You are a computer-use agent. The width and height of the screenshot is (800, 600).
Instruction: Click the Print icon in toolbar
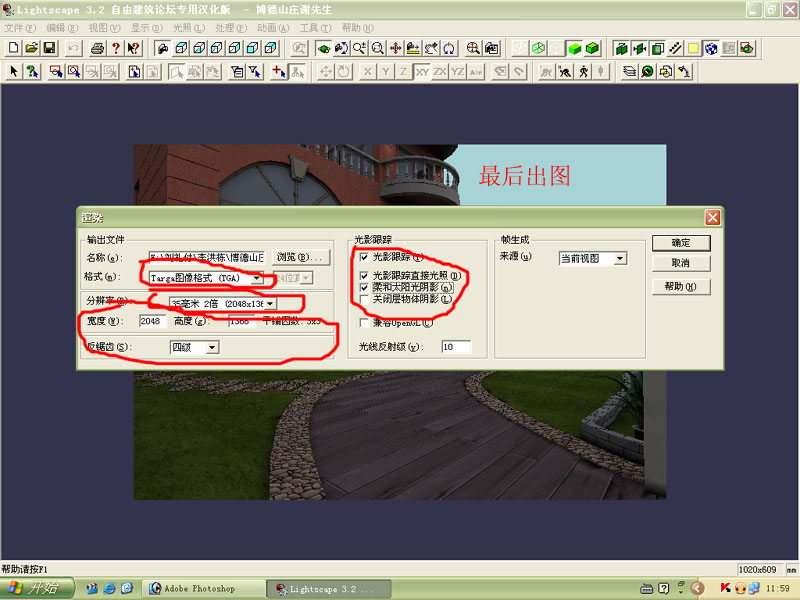tap(97, 48)
